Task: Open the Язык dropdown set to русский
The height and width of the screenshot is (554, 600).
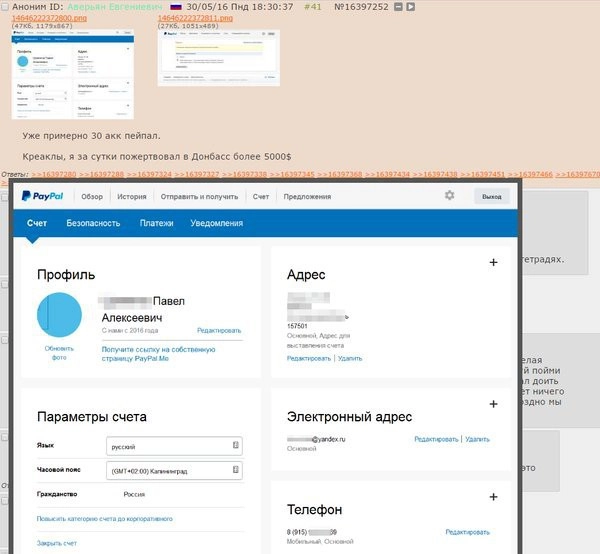Action: 174,446
